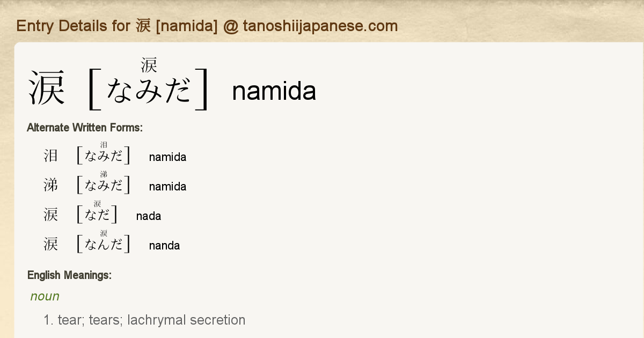The width and height of the screenshot is (644, 338).
Task: Click the large romaji "namida" heading
Action: coord(274,91)
